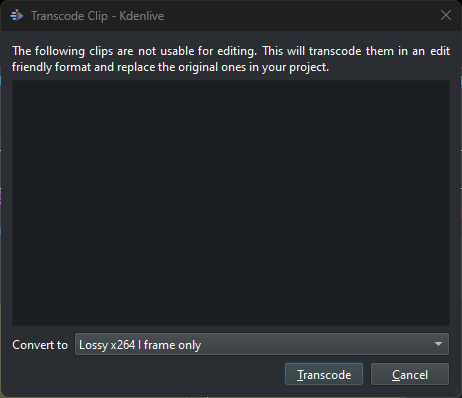Click inside the empty clips list area
The image size is (462, 398).
click(x=231, y=203)
